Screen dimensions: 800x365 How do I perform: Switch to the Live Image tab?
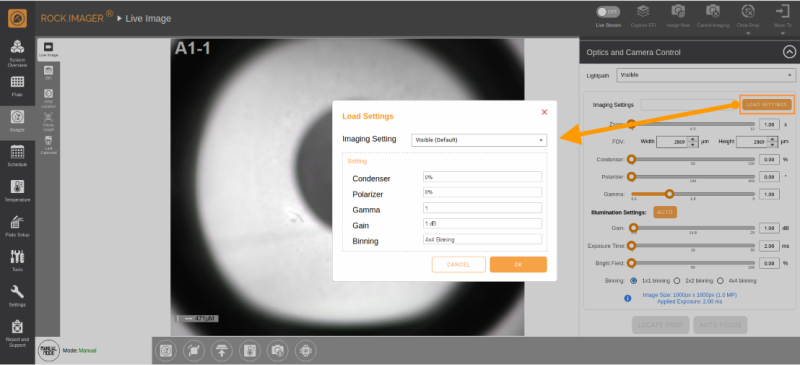pos(49,49)
